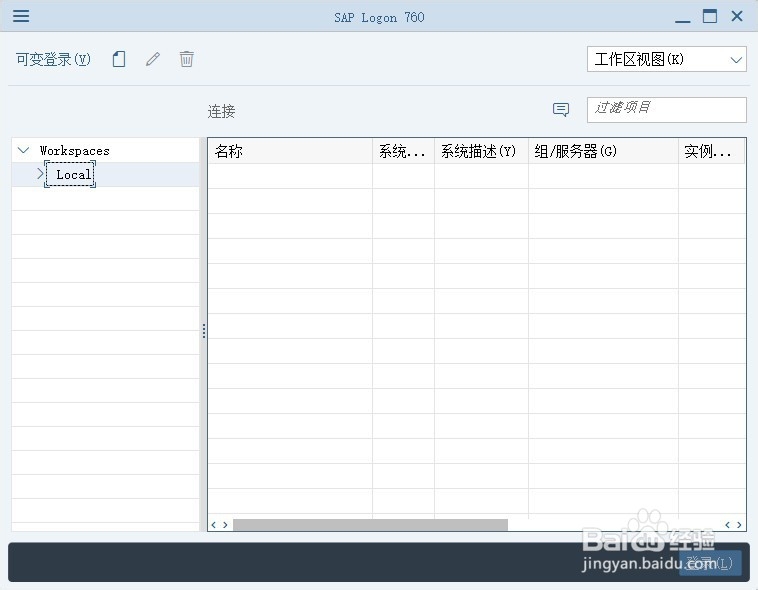The width and height of the screenshot is (758, 590).
Task: Close the SAP Logon 760 window
Action: click(737, 16)
